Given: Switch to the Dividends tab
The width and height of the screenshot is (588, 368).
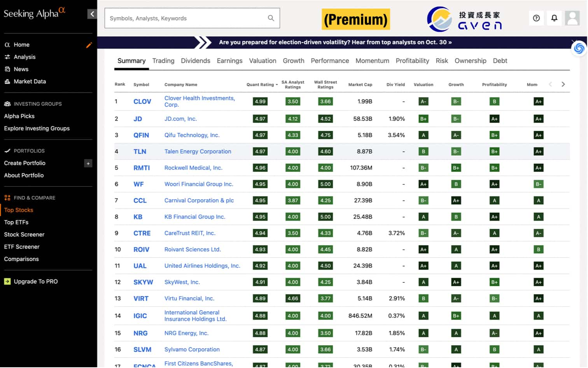Looking at the screenshot, I should point(196,61).
